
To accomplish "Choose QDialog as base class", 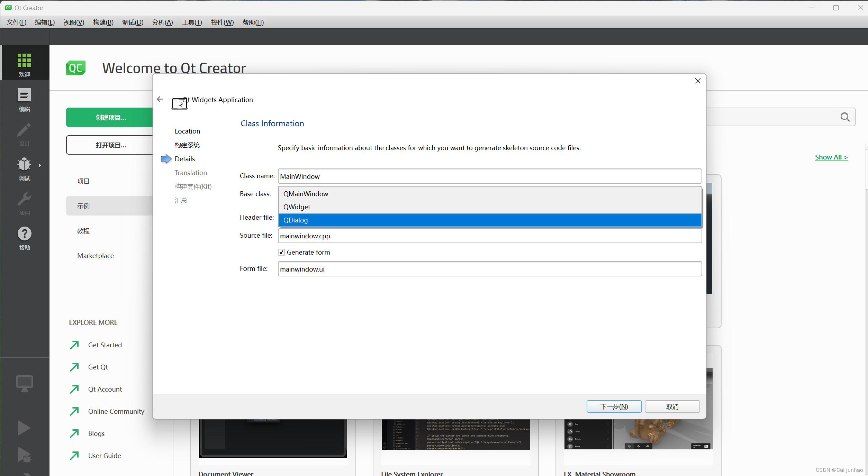I will 490,220.
